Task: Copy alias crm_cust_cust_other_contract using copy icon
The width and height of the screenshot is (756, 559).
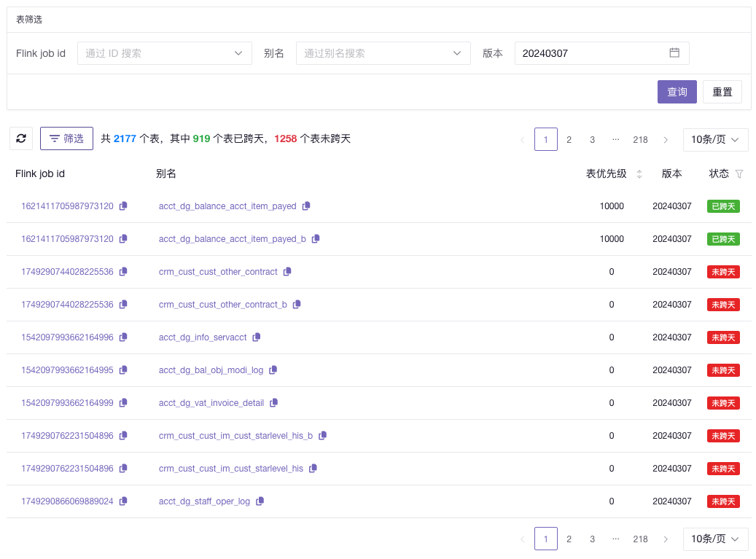Action: pos(287,272)
